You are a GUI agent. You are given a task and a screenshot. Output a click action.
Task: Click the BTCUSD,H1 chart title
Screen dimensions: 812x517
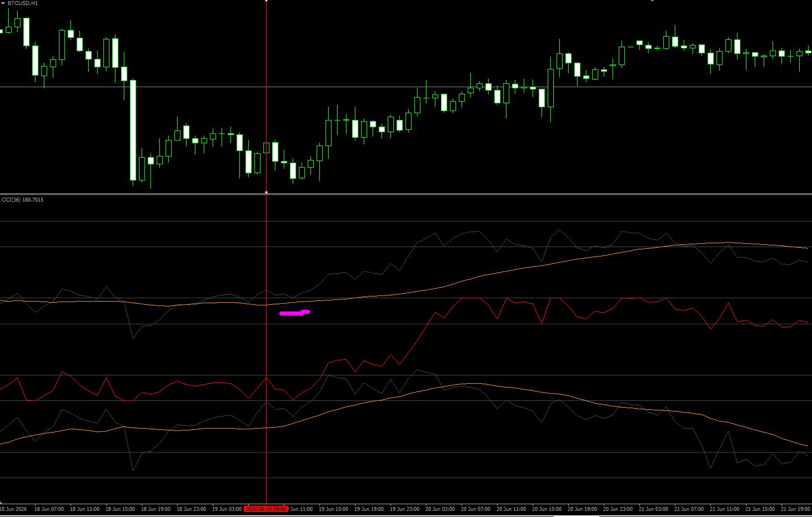pos(23,3)
